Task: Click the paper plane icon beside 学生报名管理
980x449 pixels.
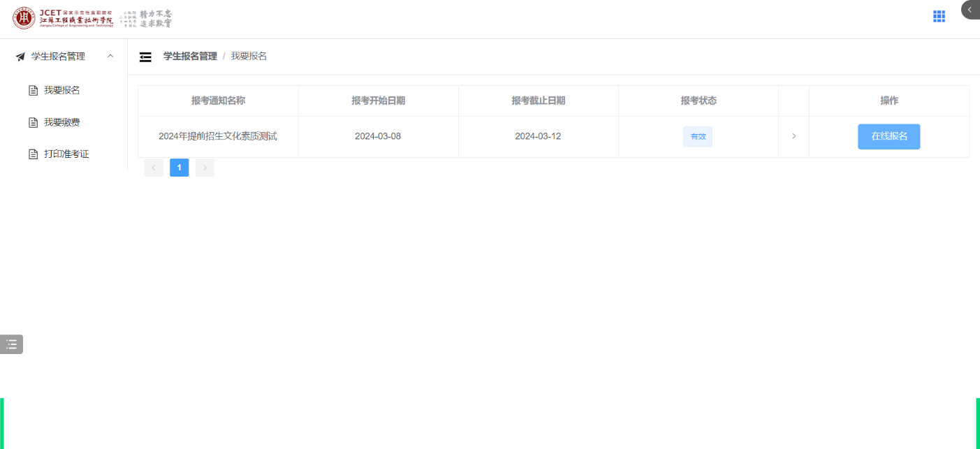Action: pos(20,57)
